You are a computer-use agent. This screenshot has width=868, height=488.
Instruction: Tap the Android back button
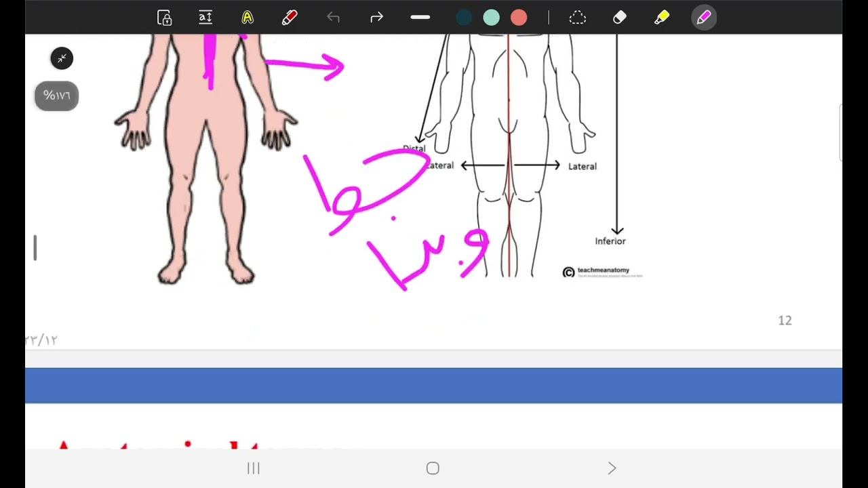click(x=612, y=468)
